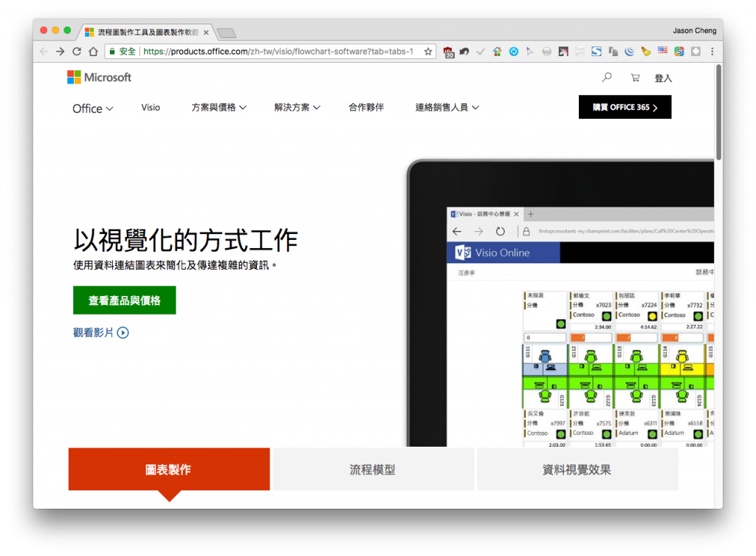Image resolution: width=756 pixels, height=556 pixels.
Task: Go to the browser home page icon
Action: point(93,52)
